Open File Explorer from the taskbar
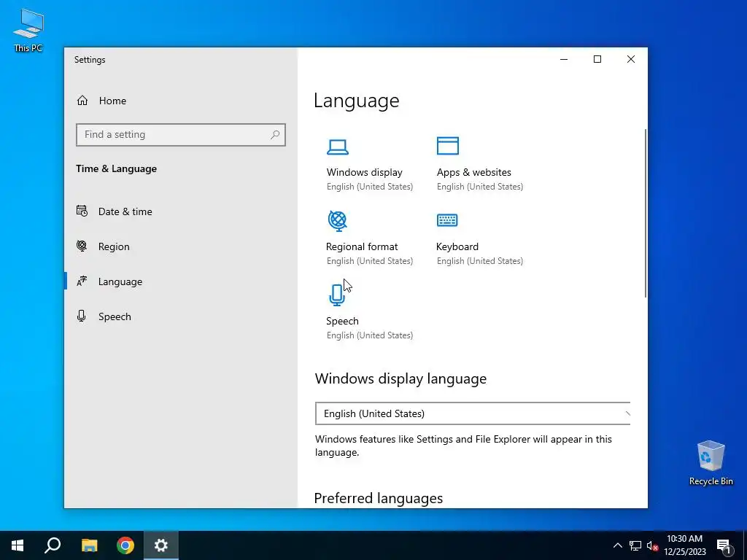Viewport: 747px width, 560px height. 89,545
